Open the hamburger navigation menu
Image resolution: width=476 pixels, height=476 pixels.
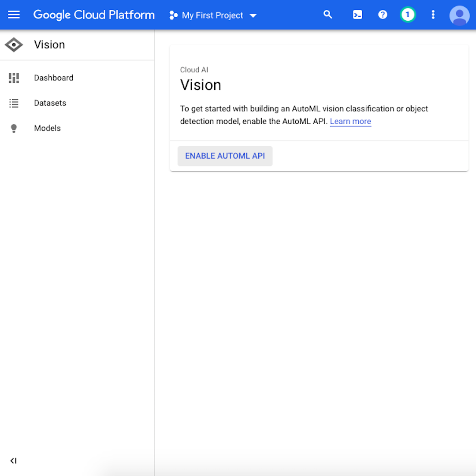[14, 15]
